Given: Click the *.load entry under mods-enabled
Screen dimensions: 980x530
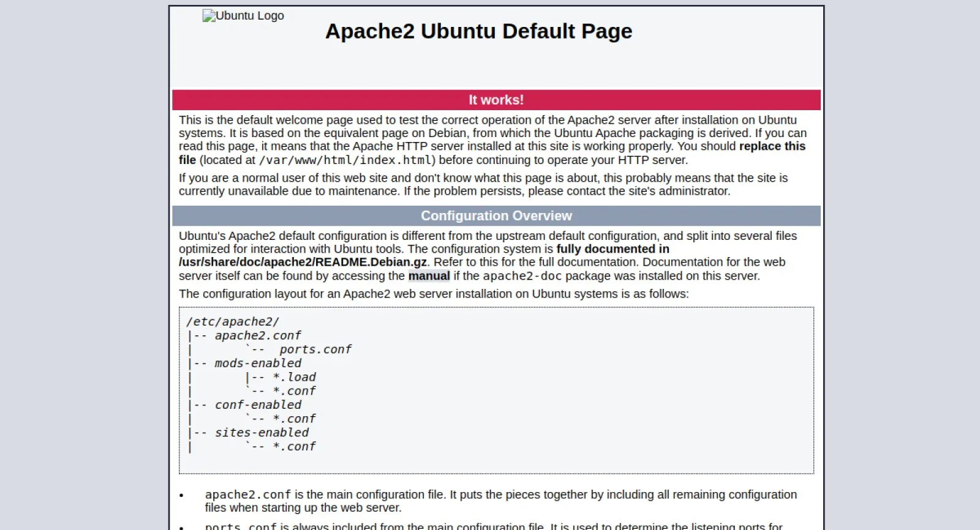Looking at the screenshot, I should 294,378.
